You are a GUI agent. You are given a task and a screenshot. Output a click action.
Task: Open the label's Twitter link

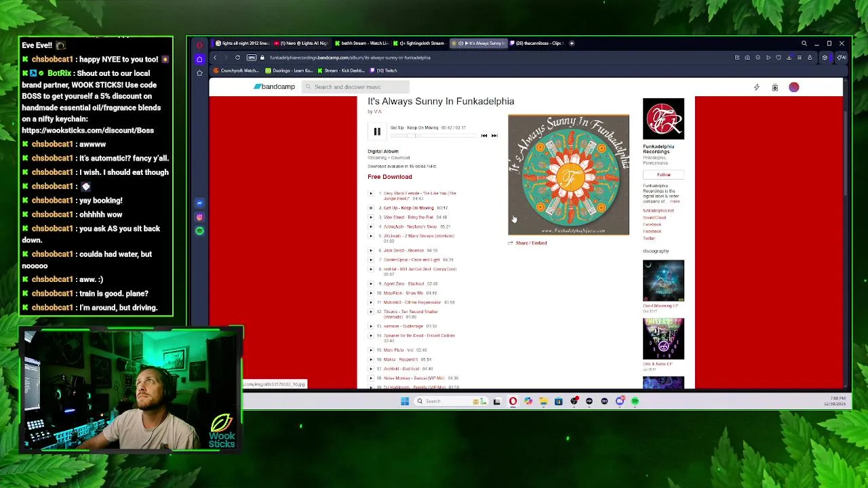pyautogui.click(x=649, y=239)
